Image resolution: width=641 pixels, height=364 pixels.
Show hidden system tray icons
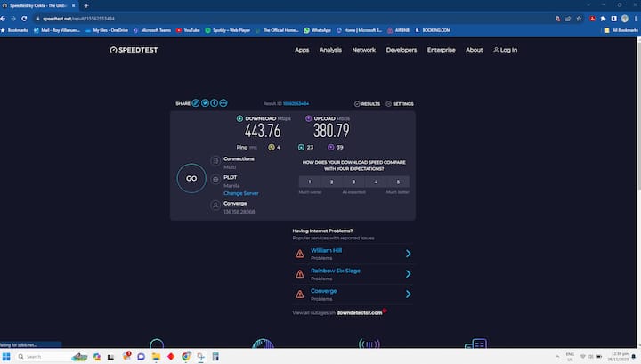click(x=557, y=357)
